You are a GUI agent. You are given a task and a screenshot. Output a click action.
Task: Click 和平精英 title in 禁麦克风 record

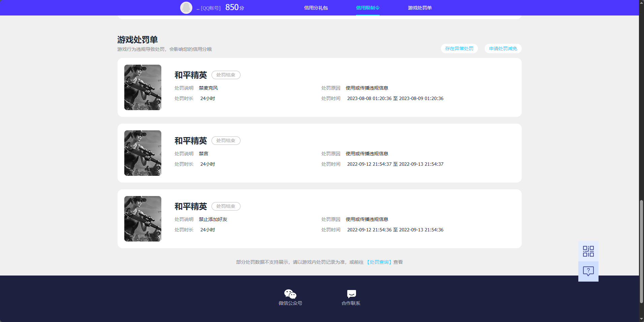[x=191, y=75]
